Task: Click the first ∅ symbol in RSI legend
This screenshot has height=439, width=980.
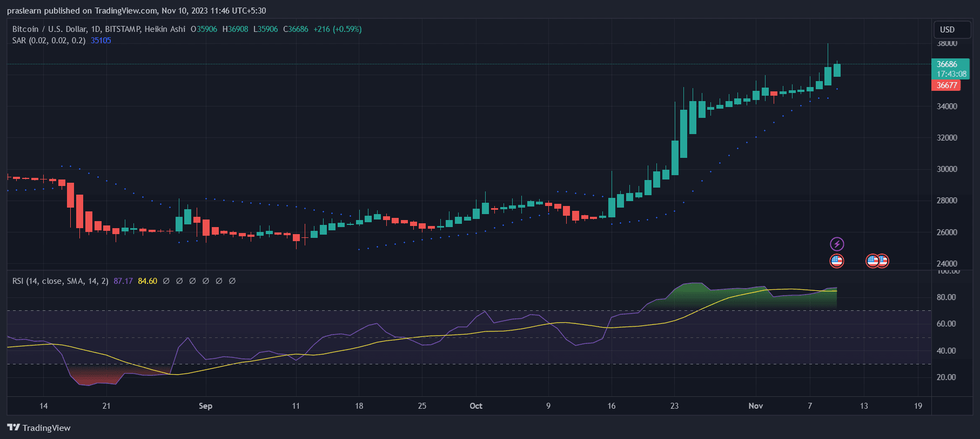Action: (x=166, y=281)
